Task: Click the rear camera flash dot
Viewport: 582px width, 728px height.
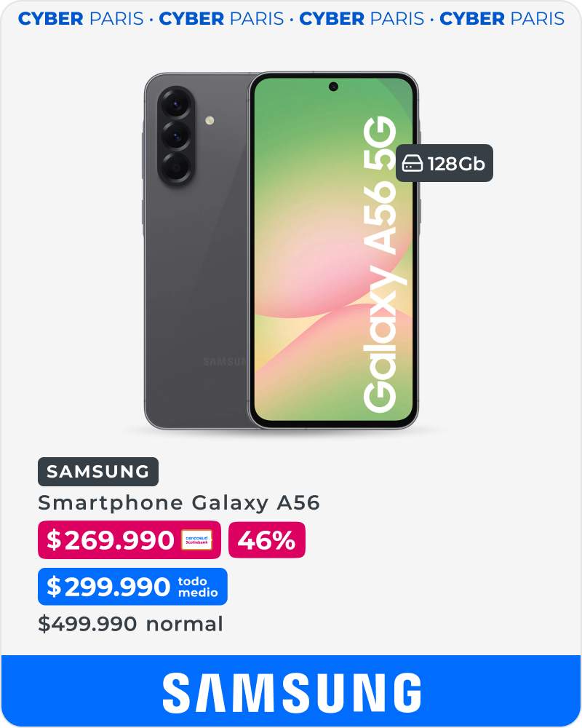Action: pos(210,120)
